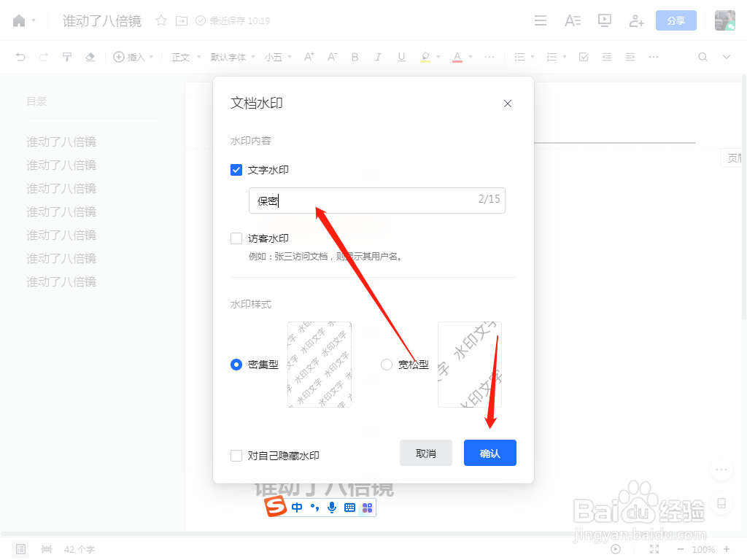This screenshot has height=560, width=747.
Task: Click the clear formatting eraser icon
Action: (90, 57)
